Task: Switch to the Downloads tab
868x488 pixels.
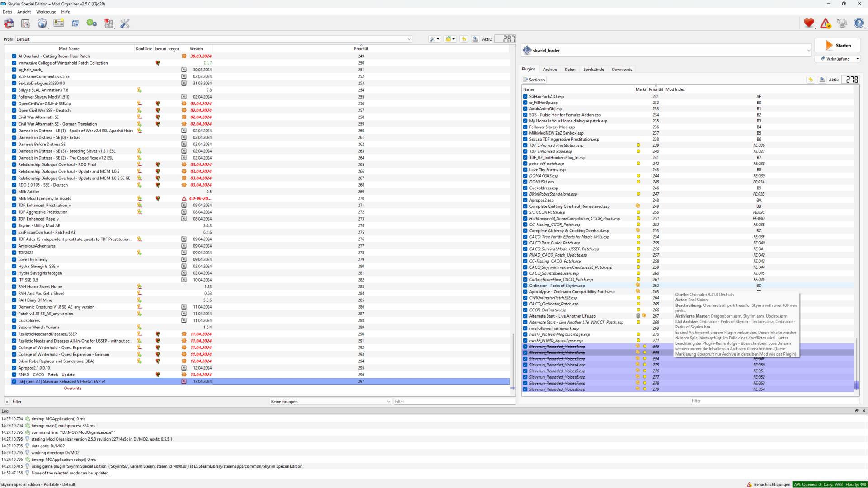Action: click(622, 70)
